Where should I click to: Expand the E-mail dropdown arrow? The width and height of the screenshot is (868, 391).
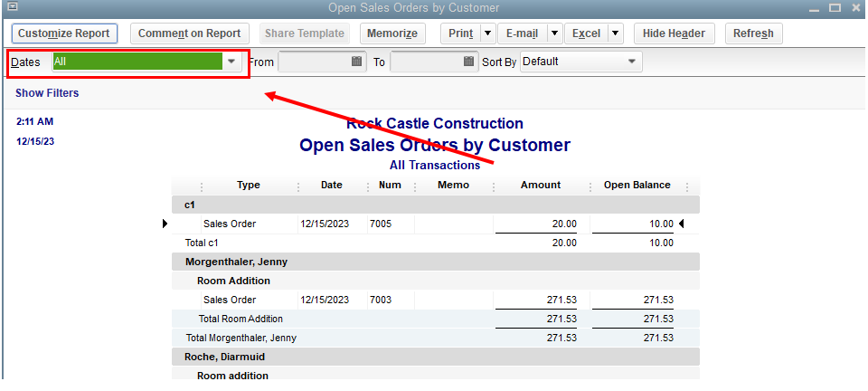555,33
